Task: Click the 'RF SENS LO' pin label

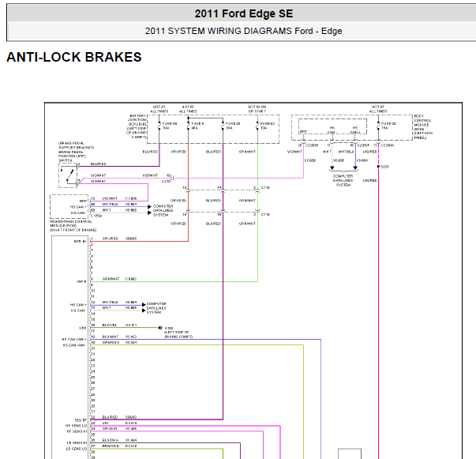Action: (x=77, y=426)
